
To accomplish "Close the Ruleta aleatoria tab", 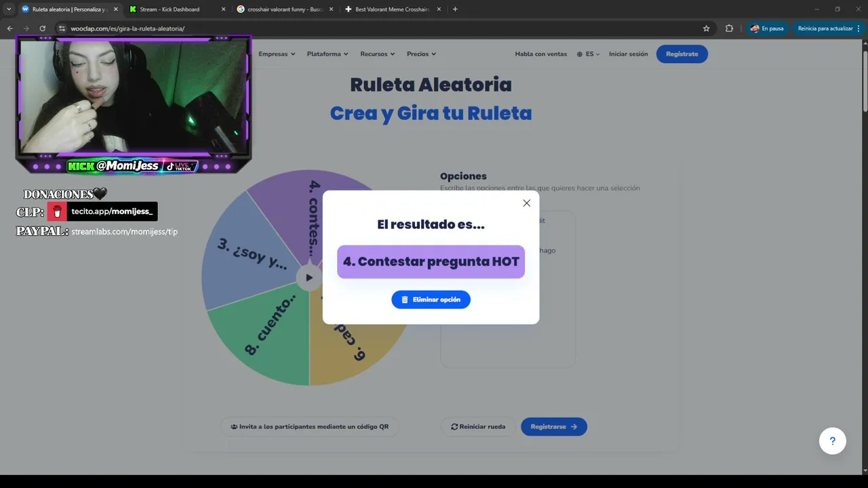I will tap(115, 9).
